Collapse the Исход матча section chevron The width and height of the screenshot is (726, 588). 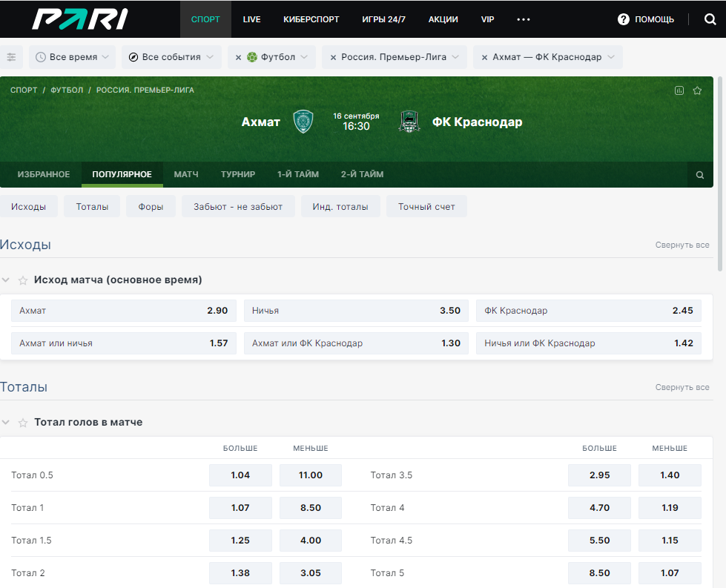(5, 280)
